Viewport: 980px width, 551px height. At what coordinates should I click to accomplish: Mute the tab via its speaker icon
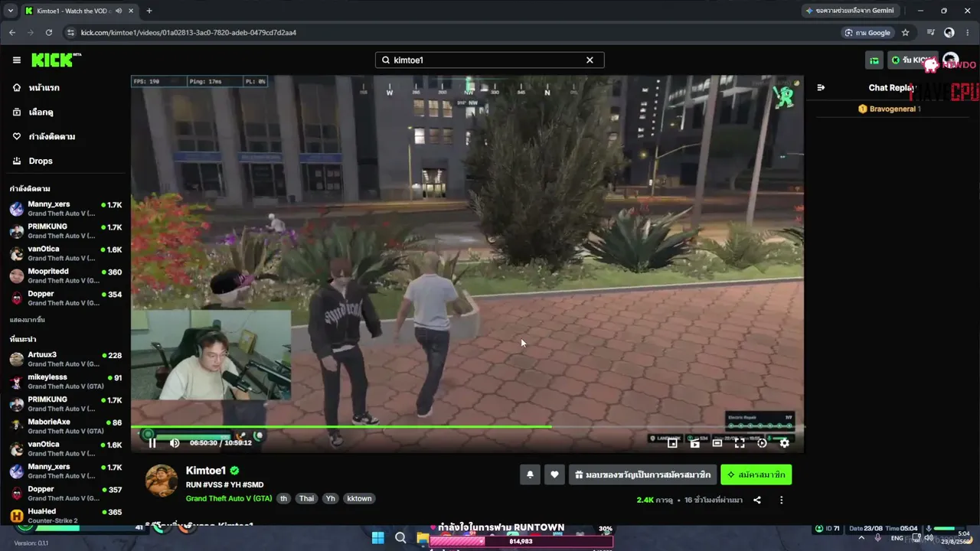point(118,11)
